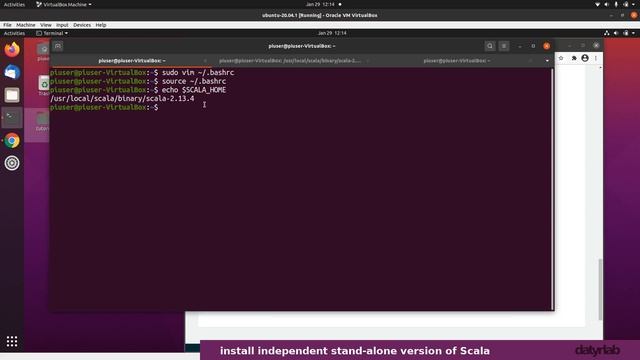Click guest Activities button
Screen dimensions: 640x360
point(14,33)
